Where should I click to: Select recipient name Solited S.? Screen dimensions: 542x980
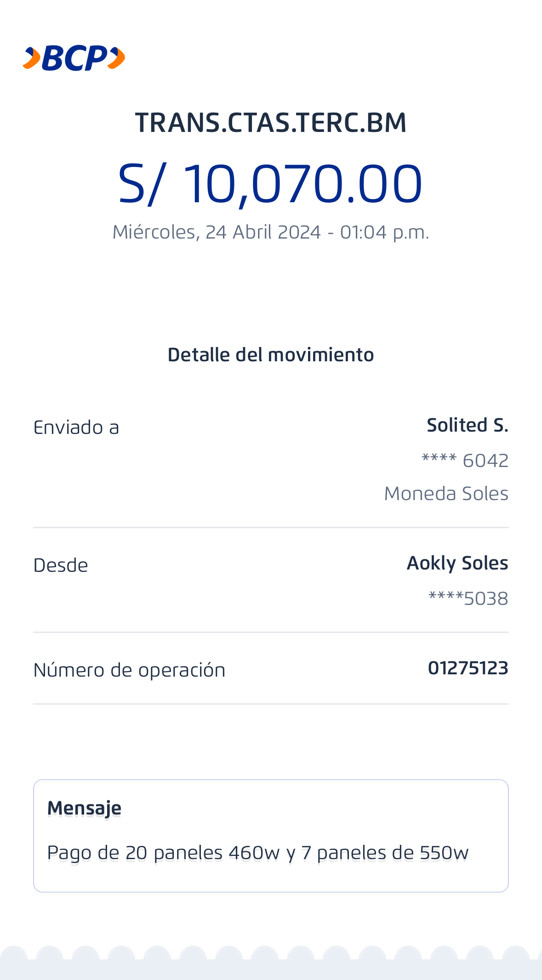(467, 425)
